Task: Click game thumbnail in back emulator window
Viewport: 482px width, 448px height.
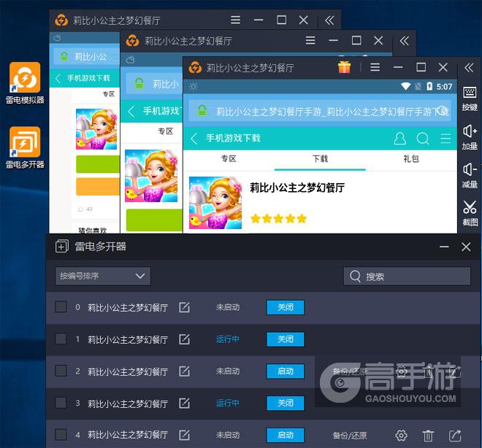Action: tap(96, 129)
